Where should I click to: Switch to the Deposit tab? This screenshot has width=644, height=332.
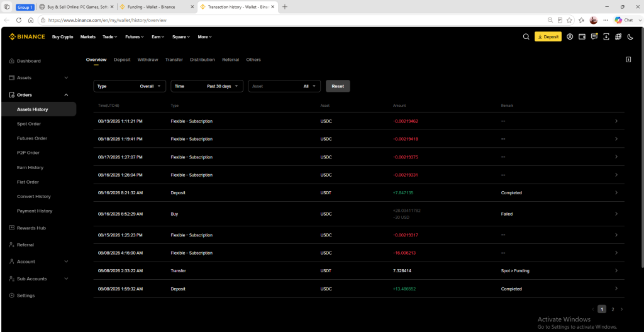click(122, 60)
